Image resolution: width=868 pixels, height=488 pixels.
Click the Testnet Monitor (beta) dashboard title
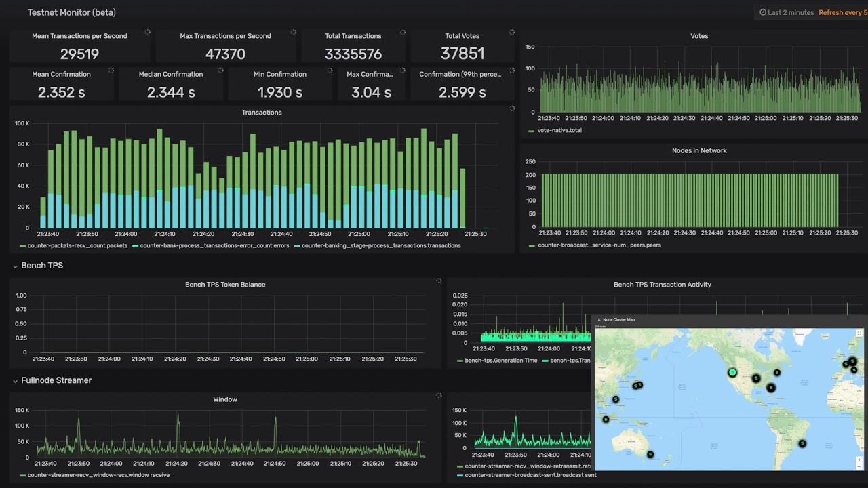(71, 12)
